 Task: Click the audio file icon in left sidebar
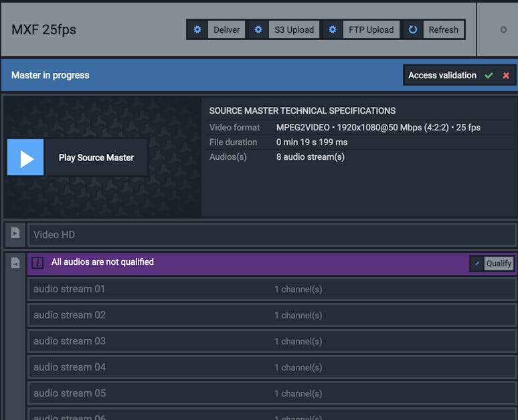[x=15, y=263]
